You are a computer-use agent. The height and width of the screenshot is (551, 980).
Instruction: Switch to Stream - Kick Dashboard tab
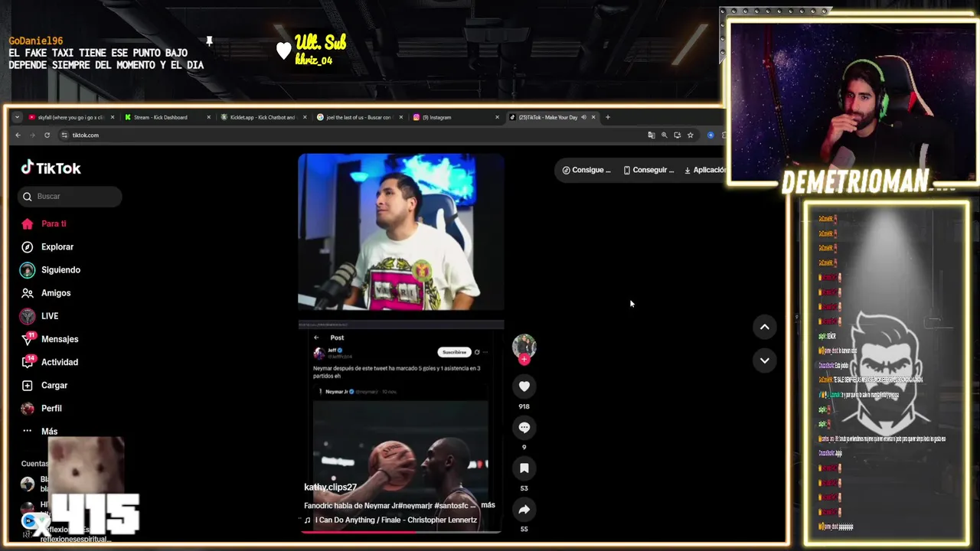(161, 117)
